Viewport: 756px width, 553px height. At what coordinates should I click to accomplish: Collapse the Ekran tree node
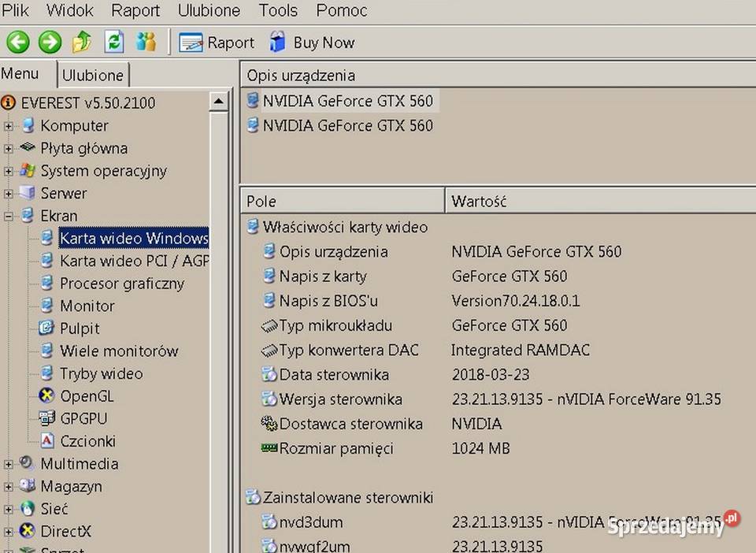click(8, 217)
